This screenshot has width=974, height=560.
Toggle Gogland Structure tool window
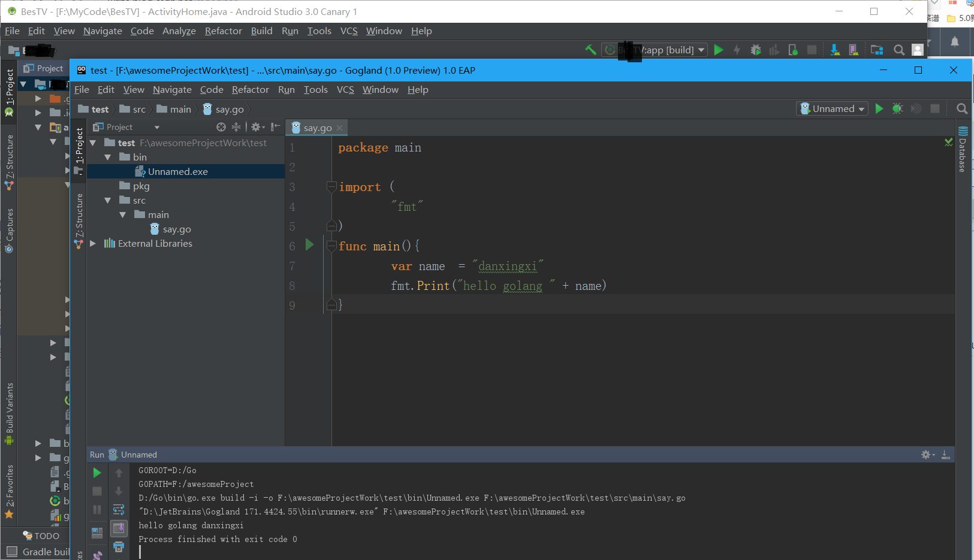(x=79, y=220)
